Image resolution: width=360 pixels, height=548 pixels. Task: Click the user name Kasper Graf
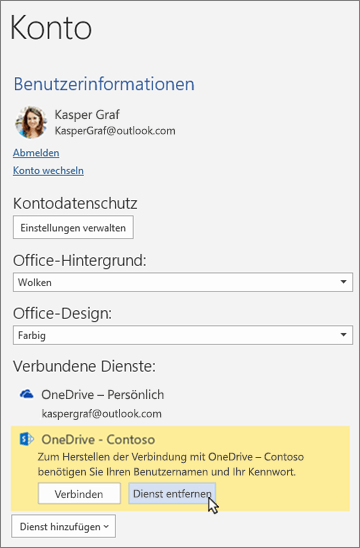(87, 115)
